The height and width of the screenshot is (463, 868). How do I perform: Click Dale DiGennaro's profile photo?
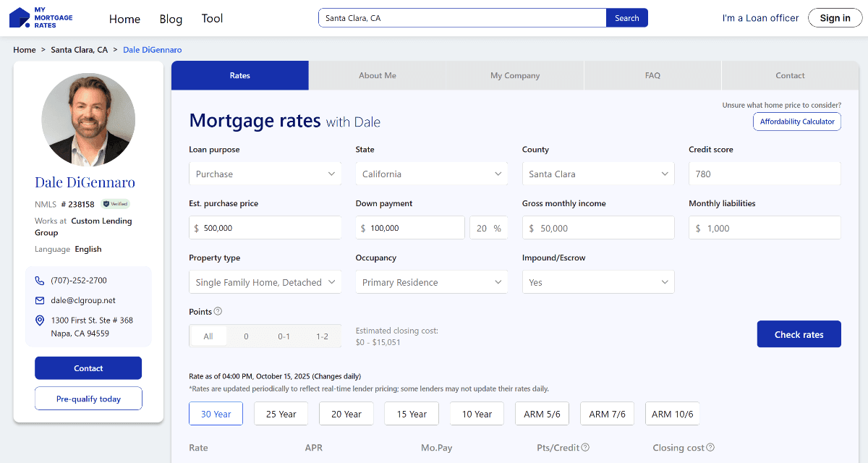[x=88, y=119]
